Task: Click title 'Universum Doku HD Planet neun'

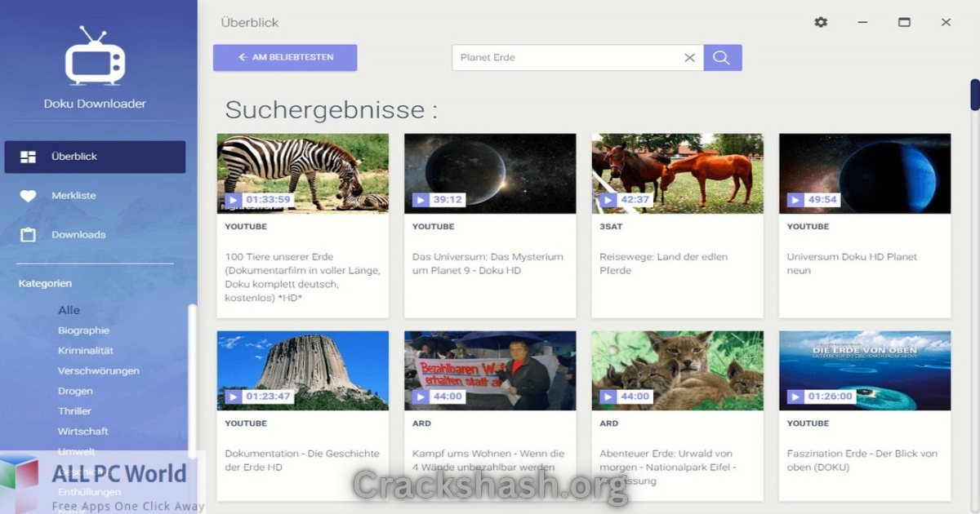Action: (x=852, y=264)
